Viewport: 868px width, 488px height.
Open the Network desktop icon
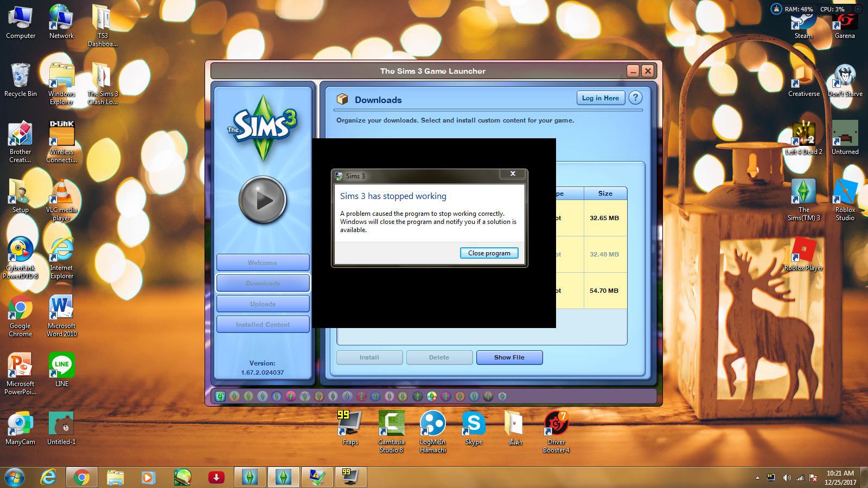click(61, 23)
